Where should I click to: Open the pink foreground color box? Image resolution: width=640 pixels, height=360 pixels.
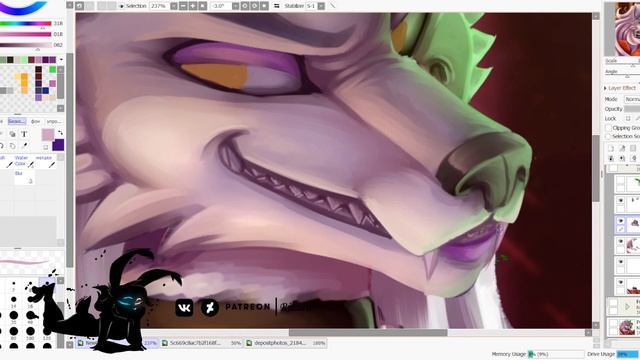pos(48,135)
